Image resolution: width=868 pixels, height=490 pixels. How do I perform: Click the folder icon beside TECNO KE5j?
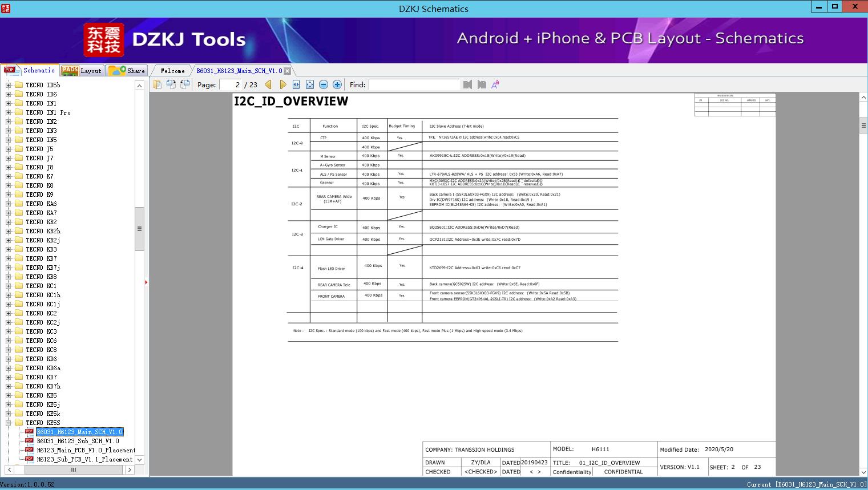[x=19, y=404]
